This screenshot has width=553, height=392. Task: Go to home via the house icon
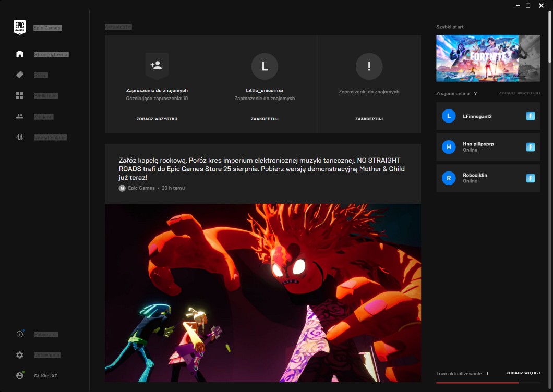[x=20, y=54]
